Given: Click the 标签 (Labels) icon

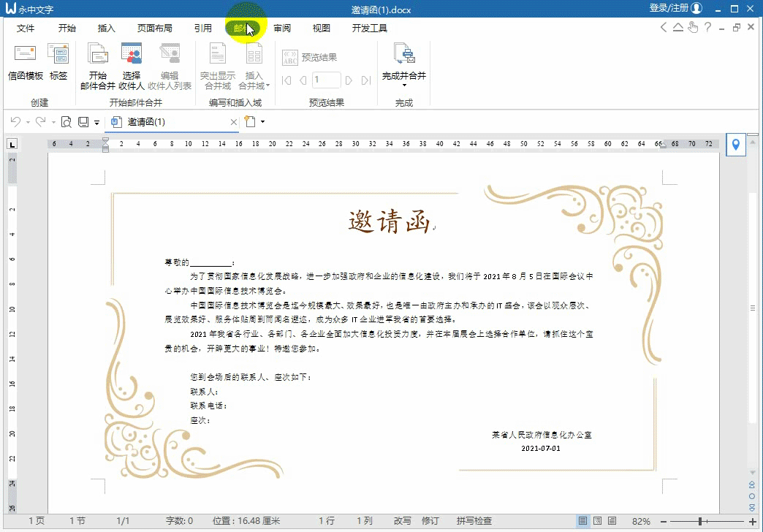Looking at the screenshot, I should coord(58,62).
